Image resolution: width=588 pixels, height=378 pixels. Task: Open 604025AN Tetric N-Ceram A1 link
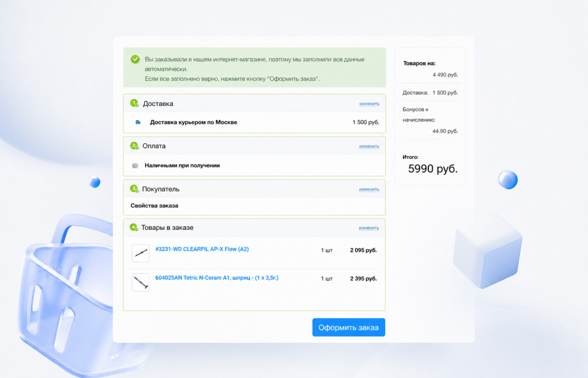(x=216, y=278)
